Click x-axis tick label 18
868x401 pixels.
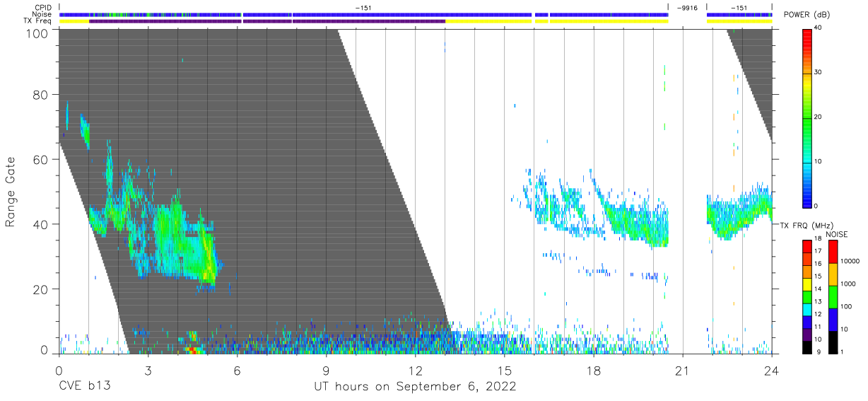pyautogui.click(x=594, y=369)
